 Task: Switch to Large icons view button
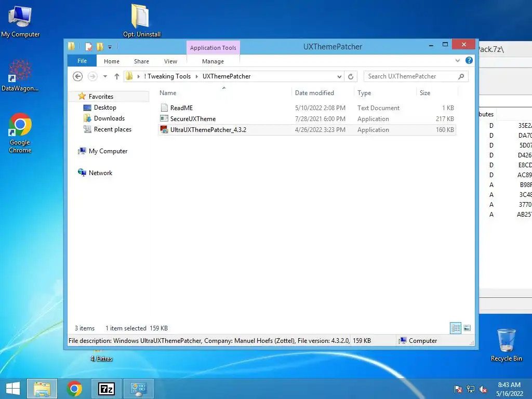click(467, 328)
